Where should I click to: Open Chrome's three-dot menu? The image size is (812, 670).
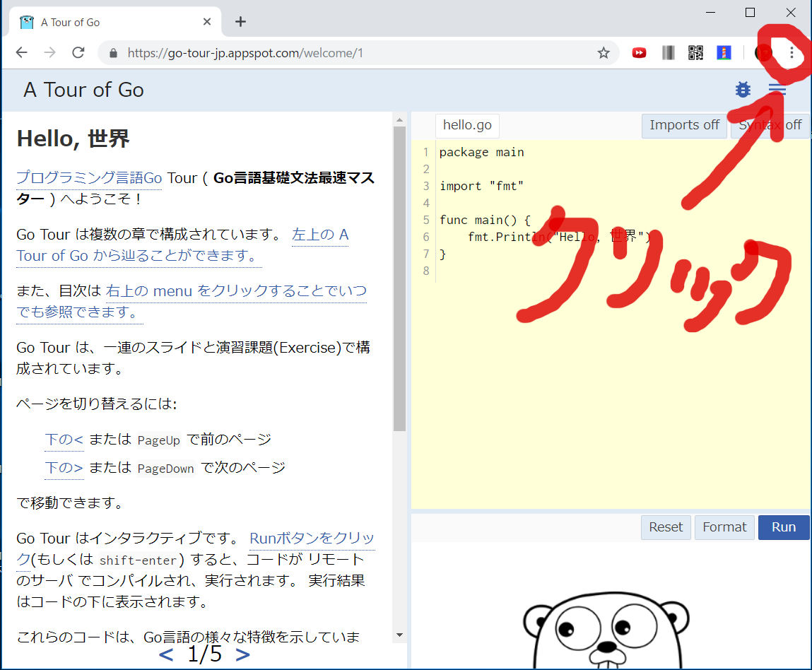coord(792,53)
